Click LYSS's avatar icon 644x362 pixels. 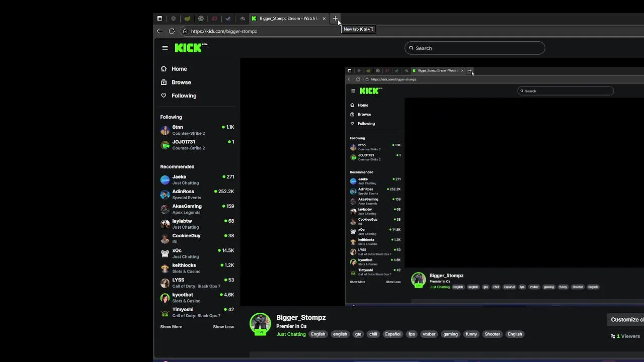(165, 283)
